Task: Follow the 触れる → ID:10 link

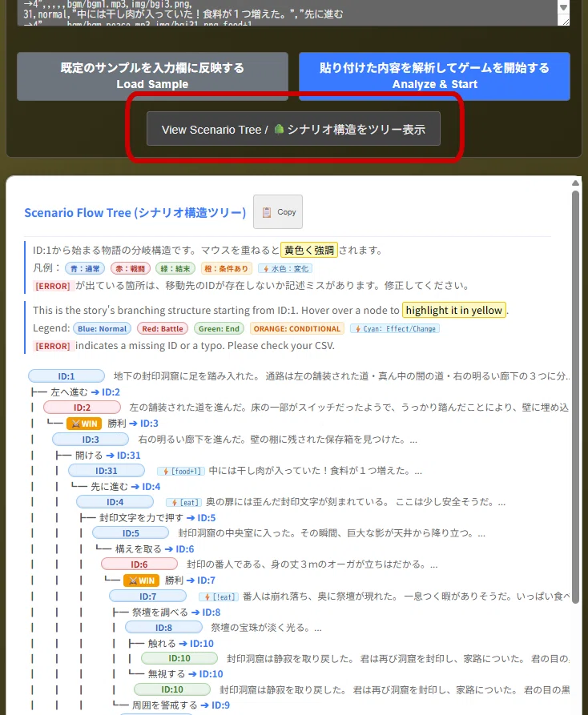Action: click(180, 644)
